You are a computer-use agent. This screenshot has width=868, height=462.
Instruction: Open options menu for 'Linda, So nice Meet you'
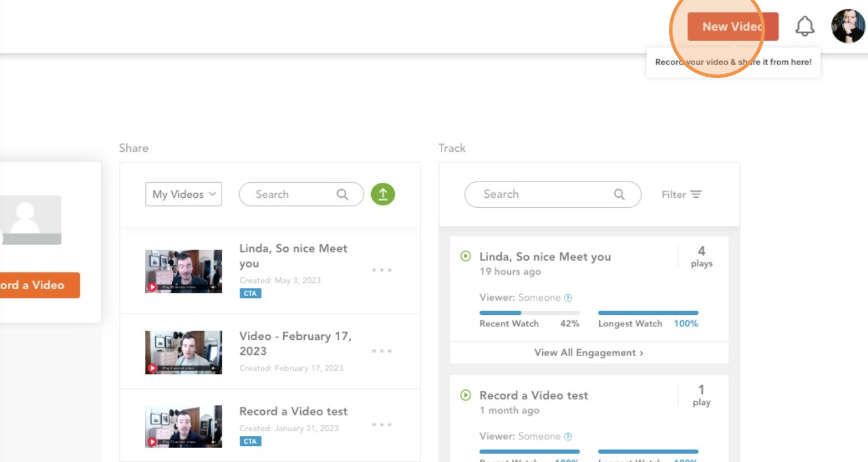click(382, 269)
